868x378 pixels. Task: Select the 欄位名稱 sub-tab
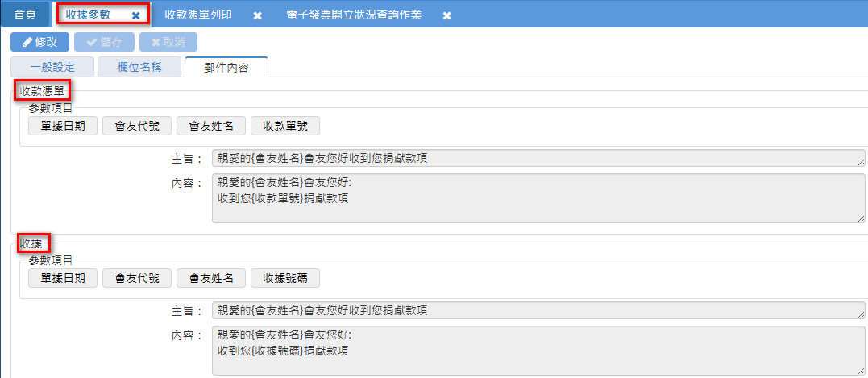139,67
